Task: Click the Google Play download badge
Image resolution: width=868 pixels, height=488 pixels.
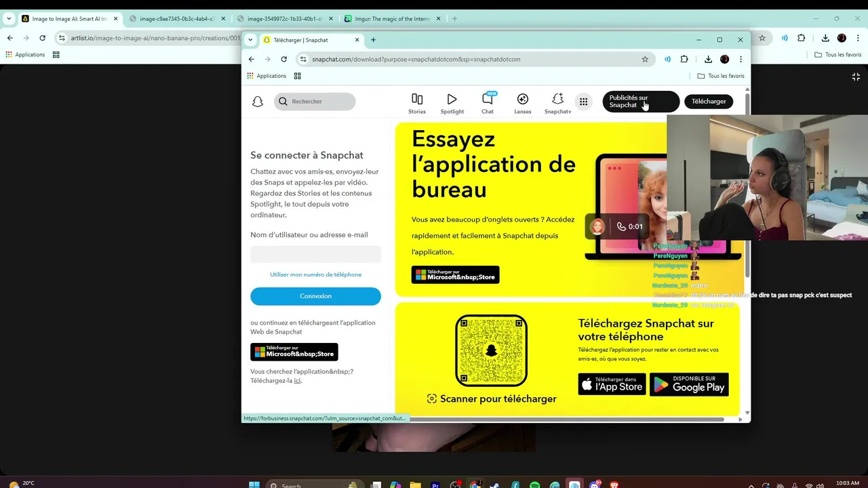Action: tap(689, 384)
